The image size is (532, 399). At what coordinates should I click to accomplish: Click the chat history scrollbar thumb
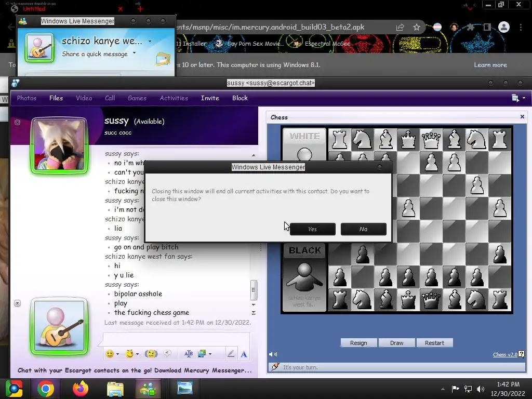click(254, 290)
